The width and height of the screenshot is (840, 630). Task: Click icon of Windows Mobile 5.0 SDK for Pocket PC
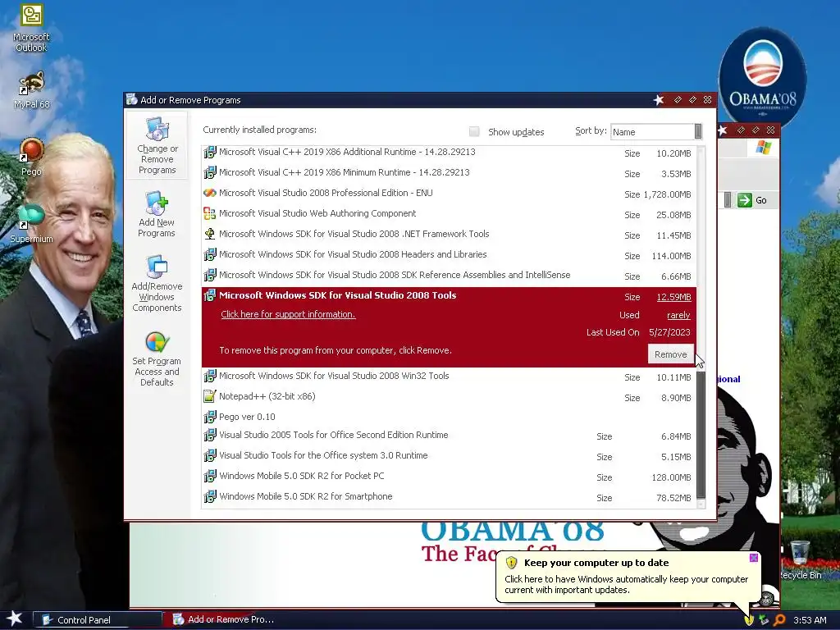(x=210, y=476)
